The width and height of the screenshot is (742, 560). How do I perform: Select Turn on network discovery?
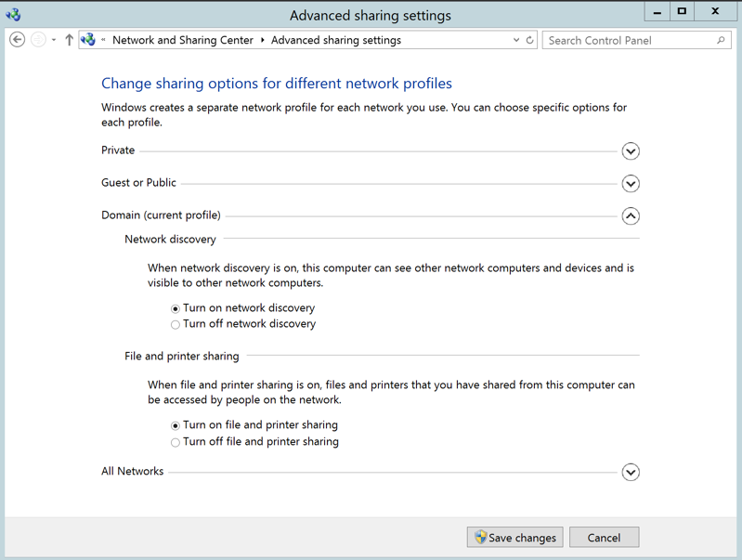click(176, 308)
